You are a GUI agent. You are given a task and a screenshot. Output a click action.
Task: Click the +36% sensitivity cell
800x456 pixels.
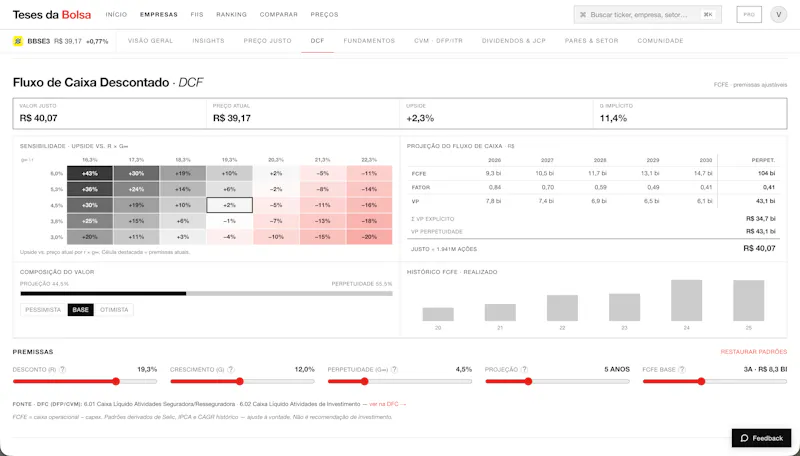[x=90, y=189]
